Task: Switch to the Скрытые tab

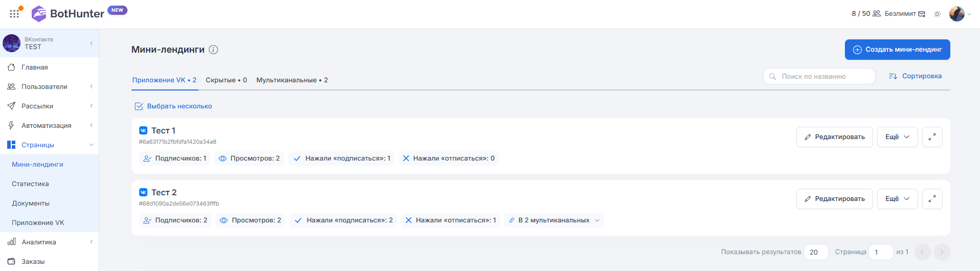Action: pyautogui.click(x=226, y=80)
